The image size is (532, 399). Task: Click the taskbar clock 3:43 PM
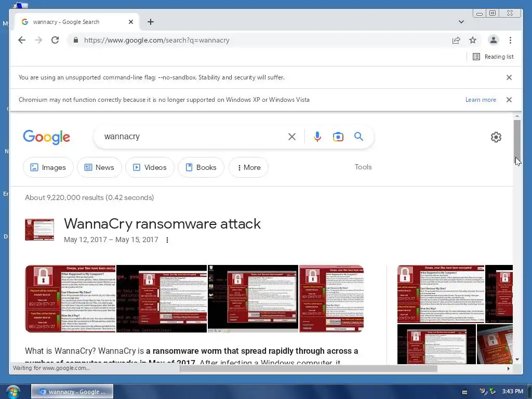tap(512, 391)
